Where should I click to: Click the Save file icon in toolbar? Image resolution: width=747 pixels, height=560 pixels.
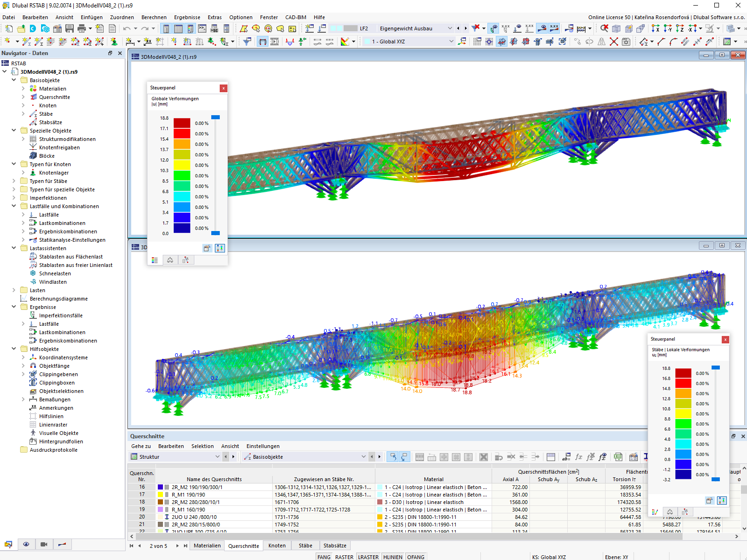click(x=69, y=28)
